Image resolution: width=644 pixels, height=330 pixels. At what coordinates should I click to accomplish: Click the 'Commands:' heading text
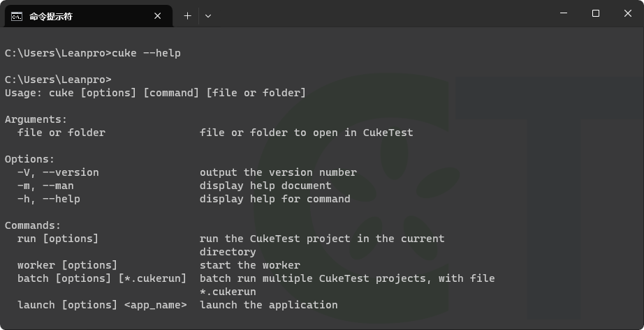pyautogui.click(x=33, y=226)
